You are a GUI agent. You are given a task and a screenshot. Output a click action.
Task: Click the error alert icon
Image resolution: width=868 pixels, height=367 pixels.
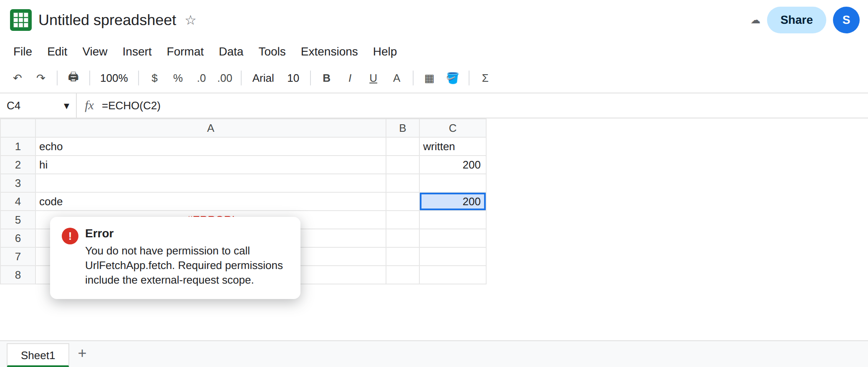click(x=70, y=236)
